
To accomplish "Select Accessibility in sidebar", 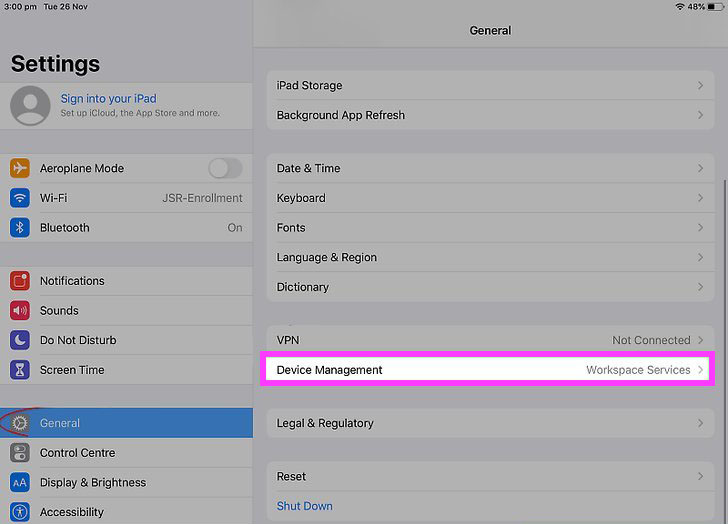I will pyautogui.click(x=126, y=511).
